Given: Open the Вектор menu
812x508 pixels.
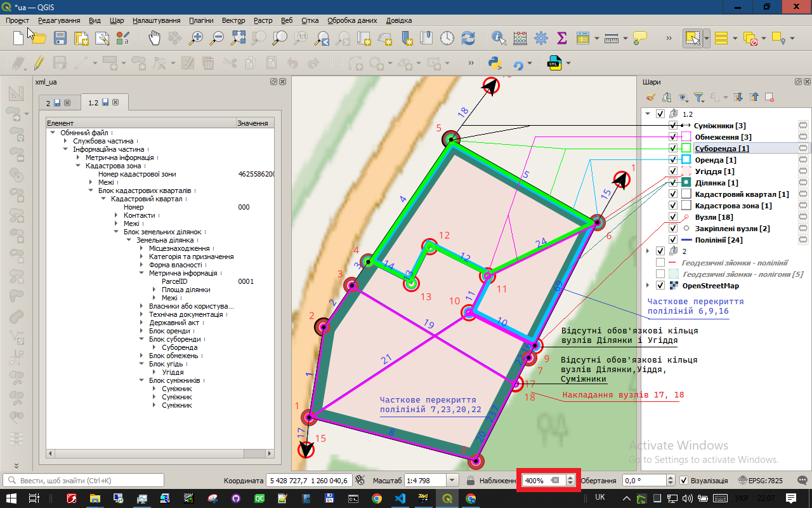Looking at the screenshot, I should [233, 20].
